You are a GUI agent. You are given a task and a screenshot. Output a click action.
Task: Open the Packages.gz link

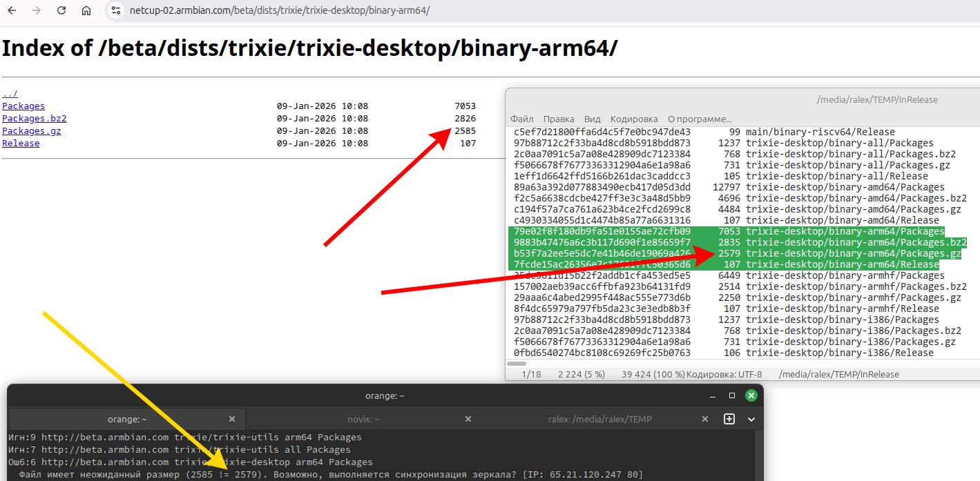pyautogui.click(x=32, y=131)
